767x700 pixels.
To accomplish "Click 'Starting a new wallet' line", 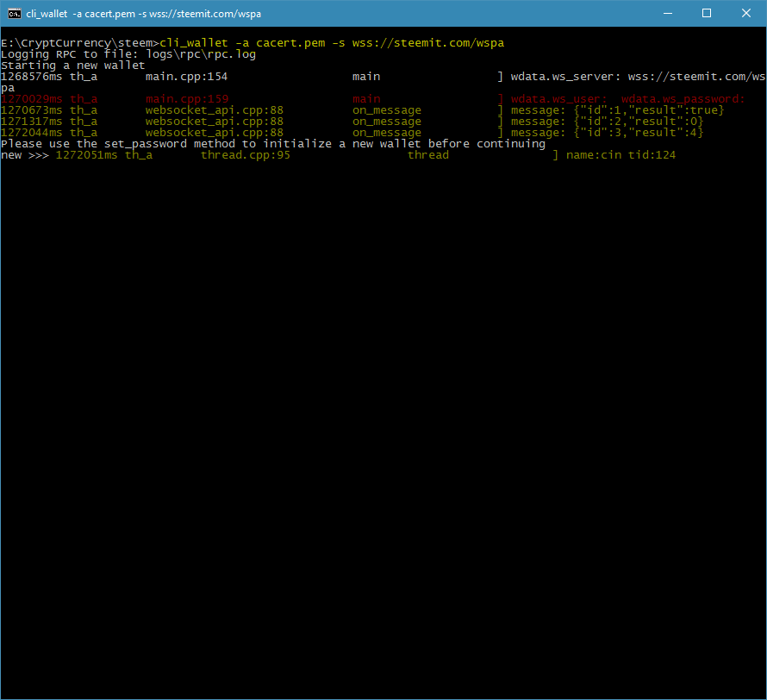I will click(x=73, y=66).
